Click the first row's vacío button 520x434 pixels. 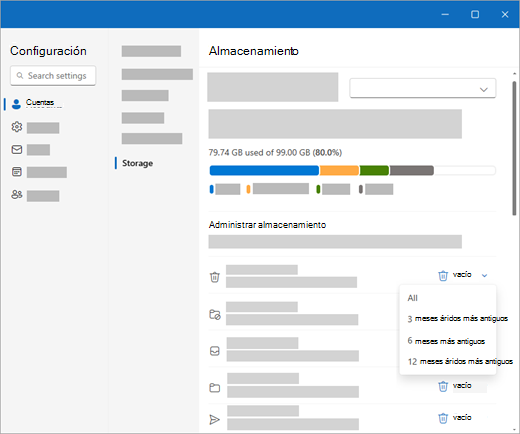[454, 275]
